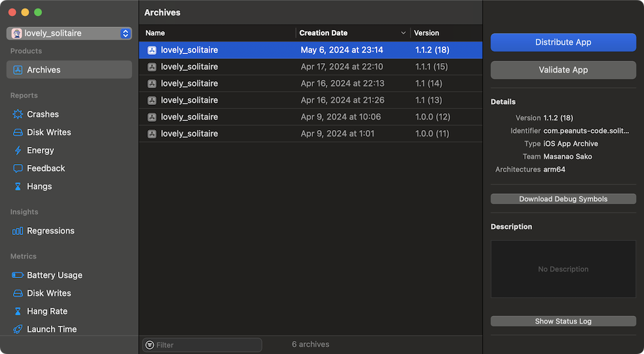644x354 pixels.
Task: Select the archive from May 6, 2024 at 23:14
Action: tap(310, 50)
